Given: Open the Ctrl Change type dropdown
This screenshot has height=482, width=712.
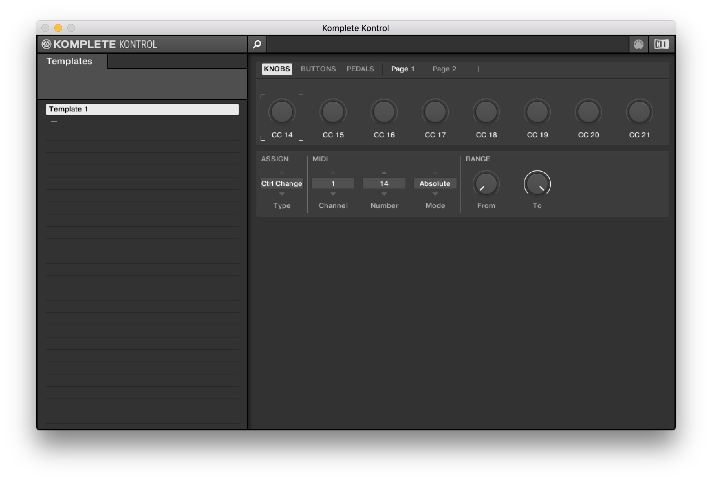Looking at the screenshot, I should (x=282, y=184).
